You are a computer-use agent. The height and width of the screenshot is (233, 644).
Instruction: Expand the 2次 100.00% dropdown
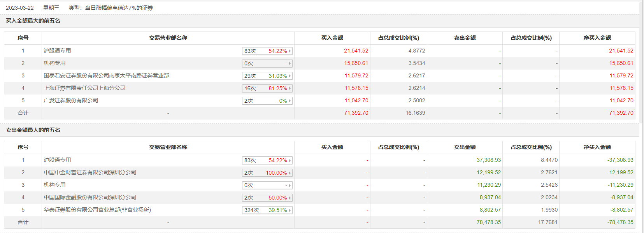click(267, 173)
